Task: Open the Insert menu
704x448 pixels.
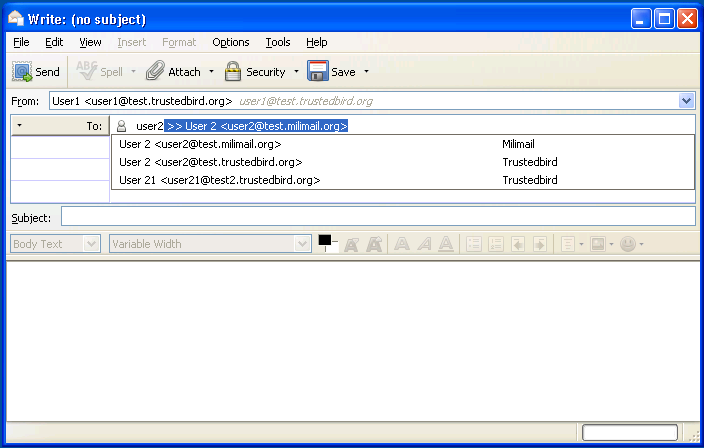Action: (x=132, y=42)
